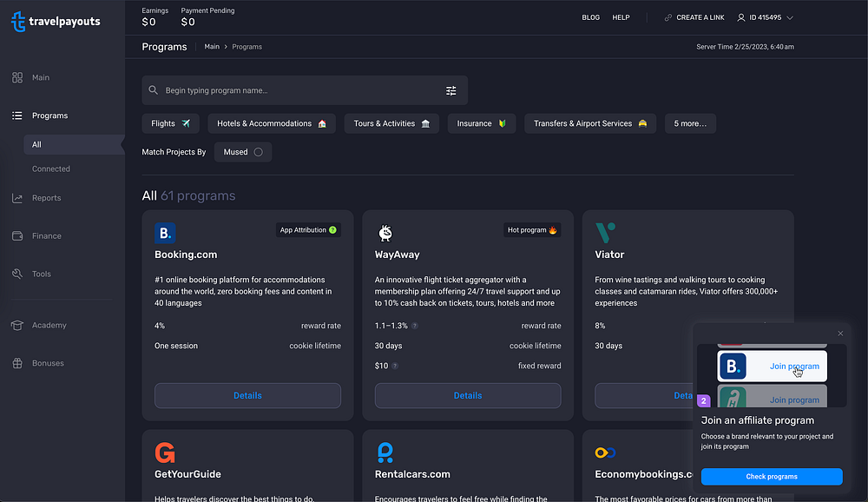Expand the 5 more categories chip
Viewport: 868px width, 502px height.
[x=690, y=123]
